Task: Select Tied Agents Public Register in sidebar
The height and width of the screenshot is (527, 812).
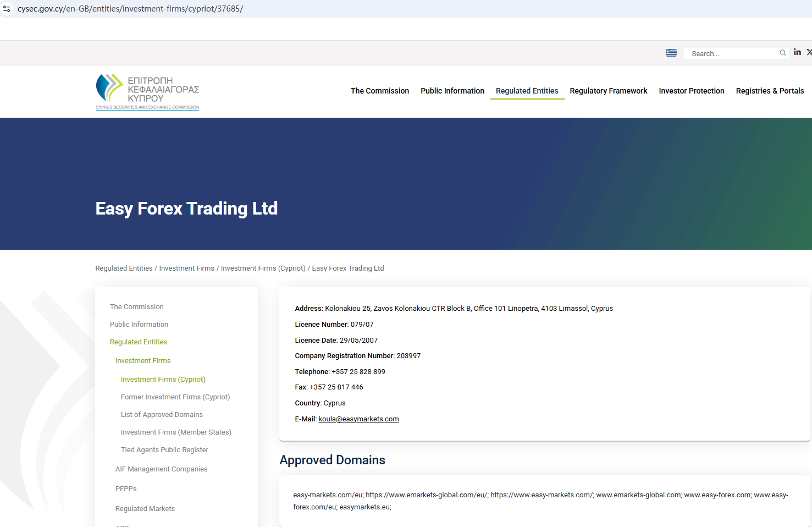Action: (164, 450)
